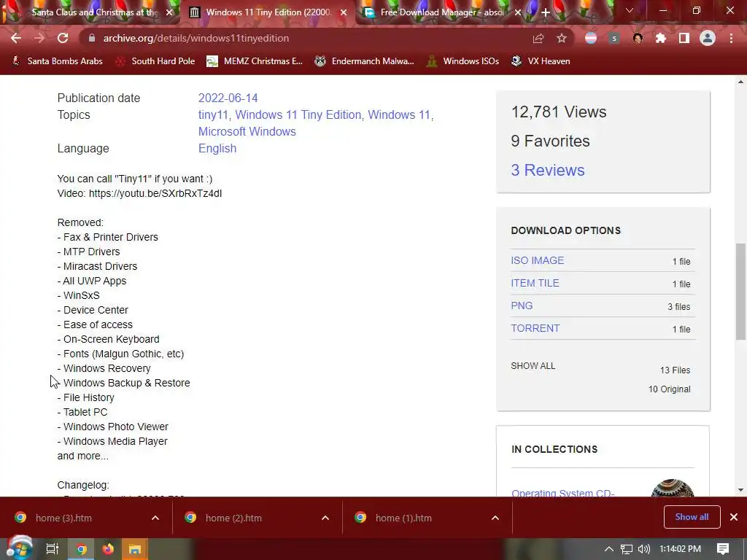Open Task View on the taskbar
The image size is (747, 560).
pos(52,549)
